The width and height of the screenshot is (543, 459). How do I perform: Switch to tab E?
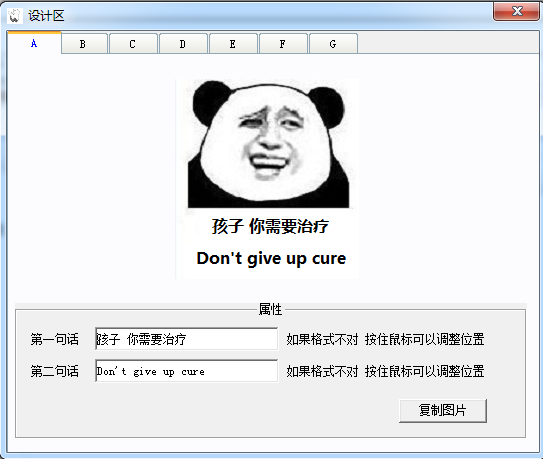[233, 44]
